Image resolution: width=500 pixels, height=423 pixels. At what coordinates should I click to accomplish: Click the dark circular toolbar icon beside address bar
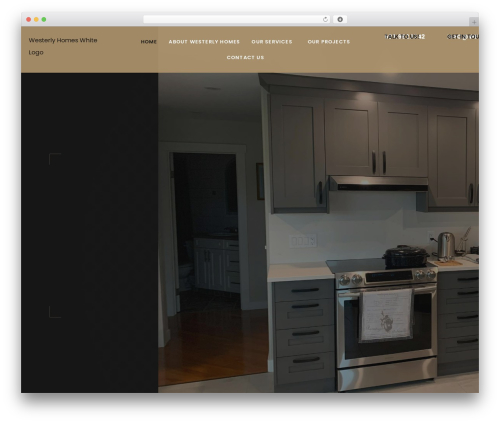click(x=340, y=19)
